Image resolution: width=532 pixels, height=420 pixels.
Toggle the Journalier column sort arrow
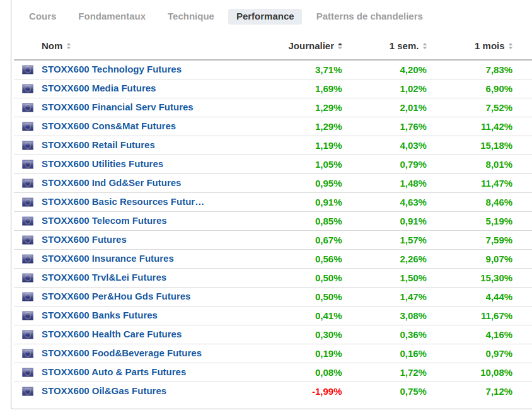pyautogui.click(x=340, y=46)
